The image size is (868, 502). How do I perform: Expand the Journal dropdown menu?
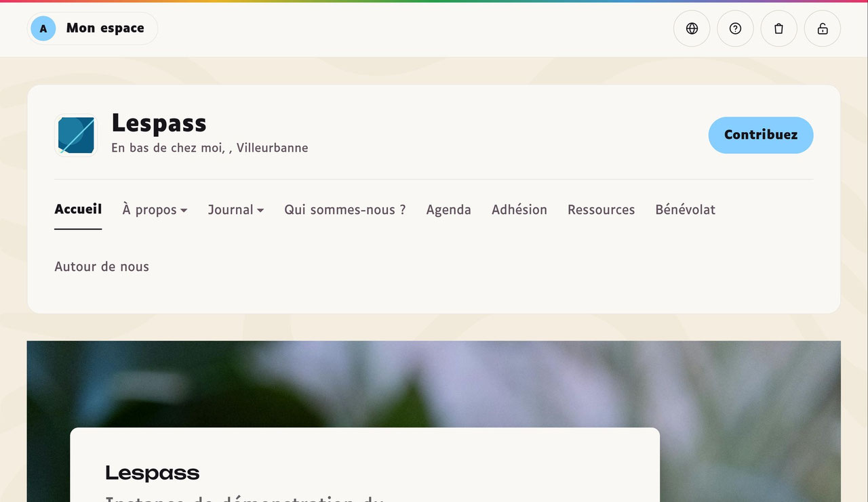click(x=236, y=210)
